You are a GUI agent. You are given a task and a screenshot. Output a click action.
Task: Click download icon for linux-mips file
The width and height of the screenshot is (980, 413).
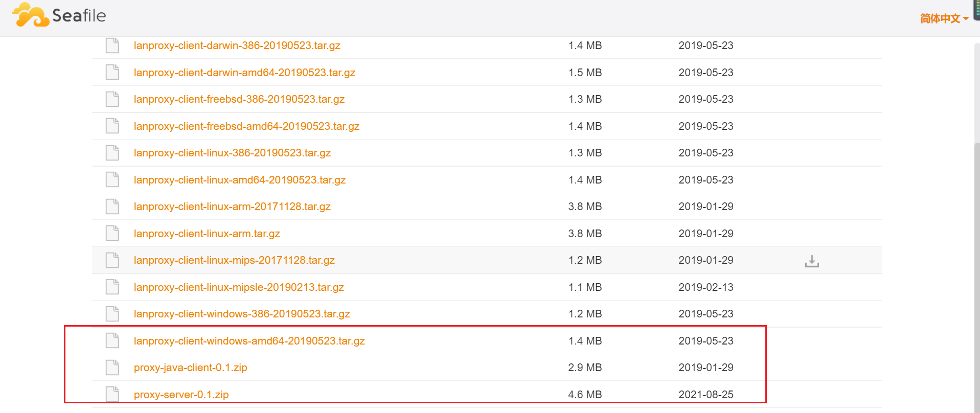pyautogui.click(x=811, y=261)
